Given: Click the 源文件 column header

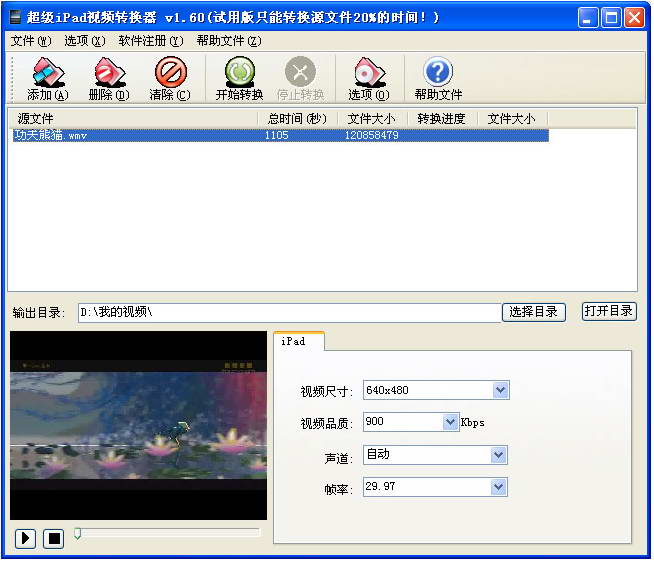Looking at the screenshot, I should (x=133, y=119).
